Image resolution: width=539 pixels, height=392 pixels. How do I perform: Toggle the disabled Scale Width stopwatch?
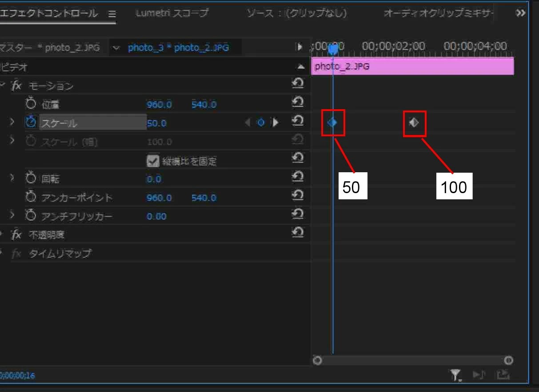tap(30, 142)
